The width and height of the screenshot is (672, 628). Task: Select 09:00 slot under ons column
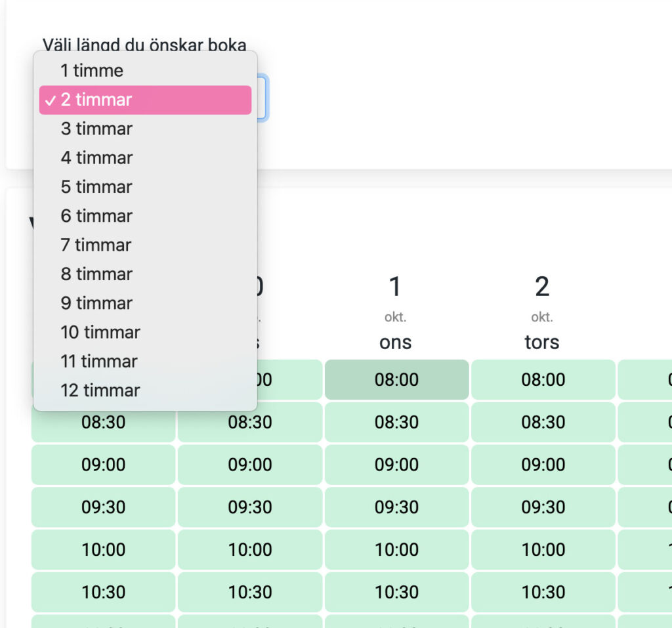[396, 465]
